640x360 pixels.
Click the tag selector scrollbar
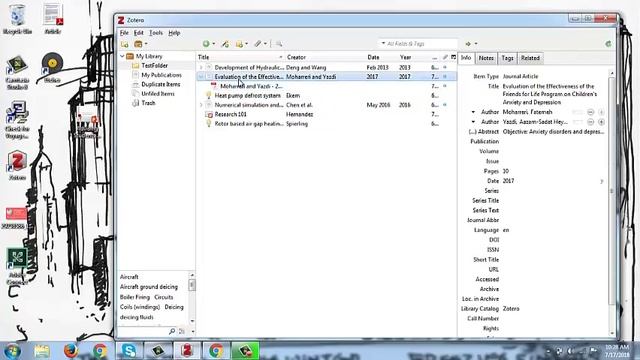(192, 297)
